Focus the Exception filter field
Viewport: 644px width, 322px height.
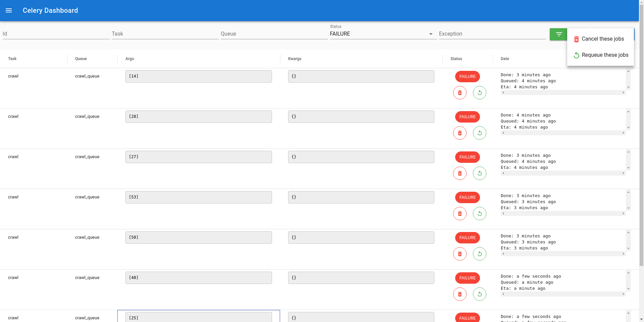coord(492,34)
